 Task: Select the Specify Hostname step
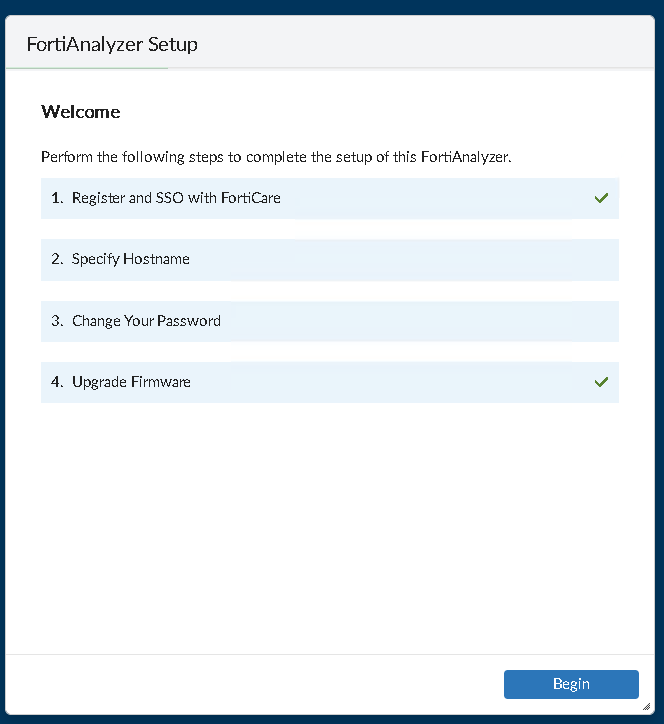(x=130, y=259)
